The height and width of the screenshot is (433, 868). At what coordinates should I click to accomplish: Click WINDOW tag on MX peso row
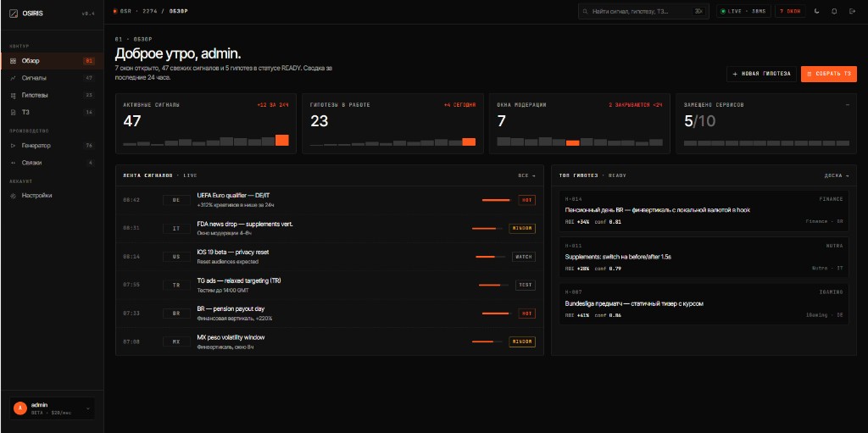click(x=522, y=341)
